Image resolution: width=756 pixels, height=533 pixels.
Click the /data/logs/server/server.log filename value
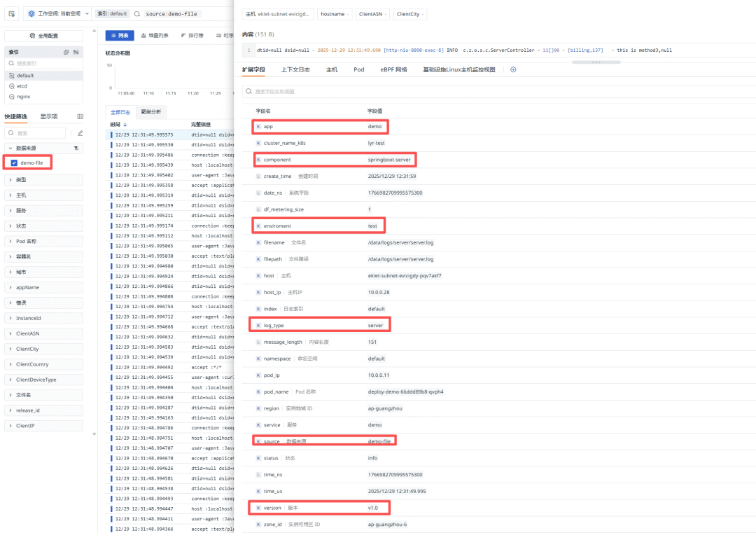[400, 242]
